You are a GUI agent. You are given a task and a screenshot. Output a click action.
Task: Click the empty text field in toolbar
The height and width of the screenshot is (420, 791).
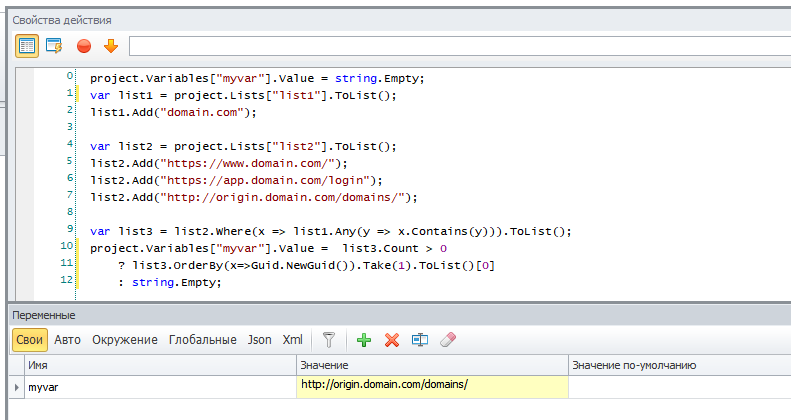457,45
